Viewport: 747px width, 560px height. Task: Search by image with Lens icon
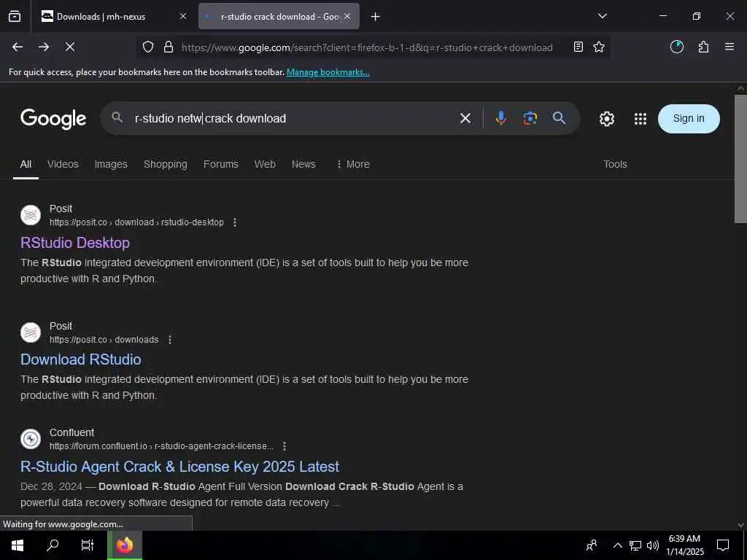pyautogui.click(x=530, y=118)
